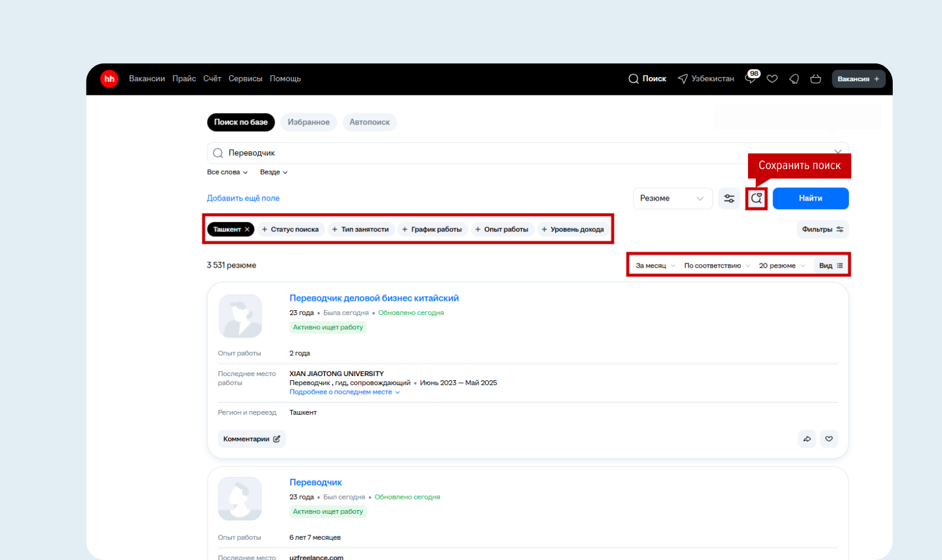The height and width of the screenshot is (560, 942).
Task: Expand Подробнее о последнем месте
Action: point(345,392)
